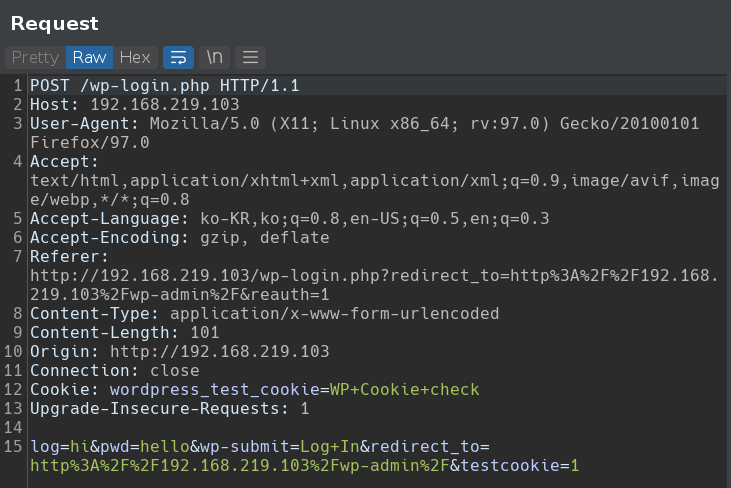Click the WP+Cookie+check cookie value
Image resolution: width=731 pixels, height=488 pixels.
pos(405,390)
